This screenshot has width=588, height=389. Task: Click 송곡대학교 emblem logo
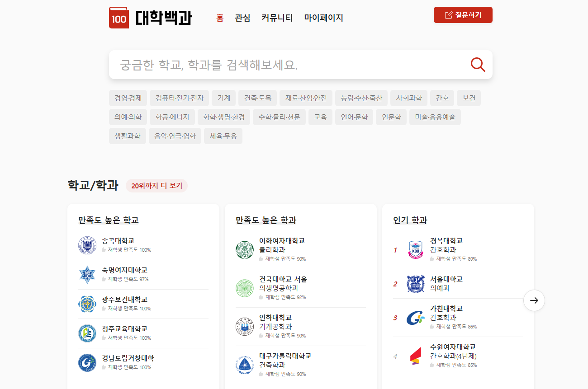[x=87, y=245]
